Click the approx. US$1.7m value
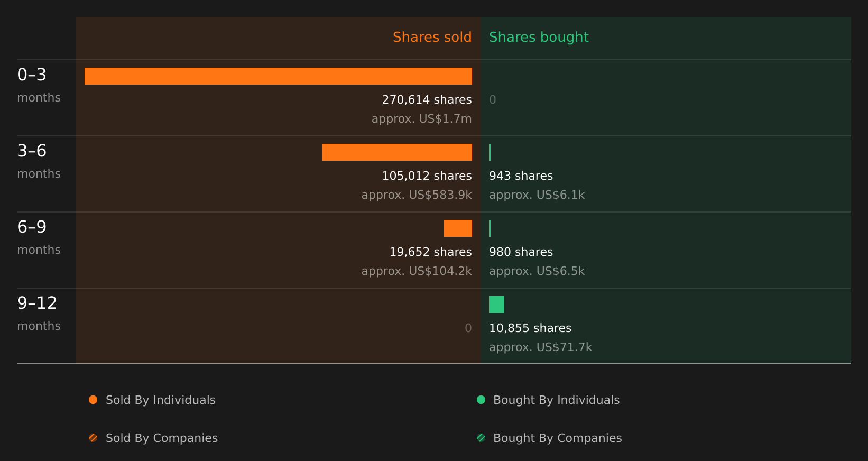The height and width of the screenshot is (461, 868). (x=422, y=119)
